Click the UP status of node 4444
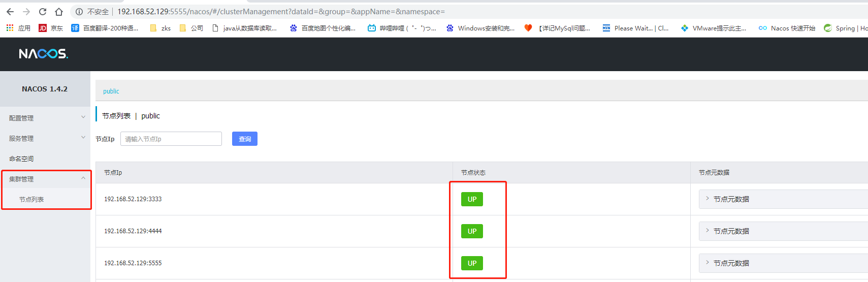This screenshot has width=868, height=282. coord(472,231)
